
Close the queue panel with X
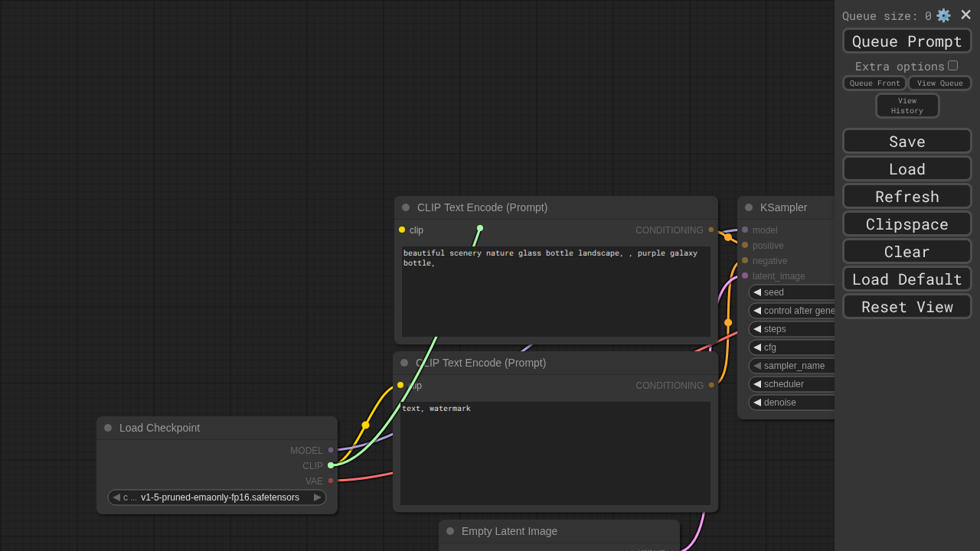[x=965, y=15]
